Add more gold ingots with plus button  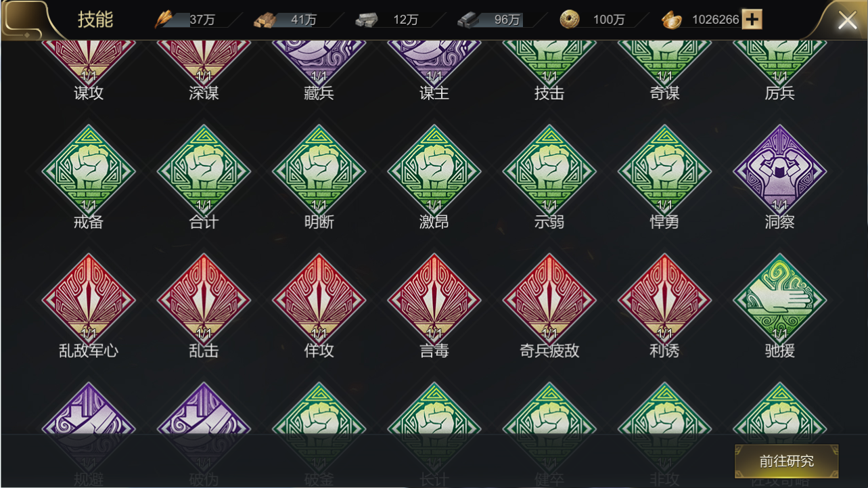(x=752, y=20)
